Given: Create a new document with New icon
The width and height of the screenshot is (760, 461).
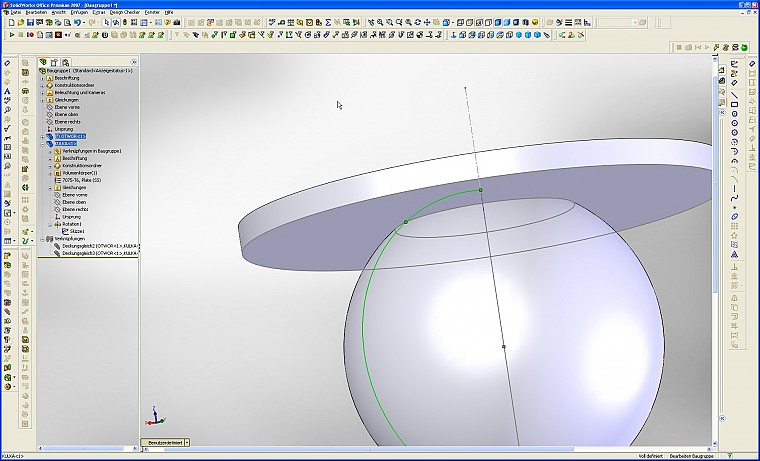Looking at the screenshot, I should [x=12, y=22].
